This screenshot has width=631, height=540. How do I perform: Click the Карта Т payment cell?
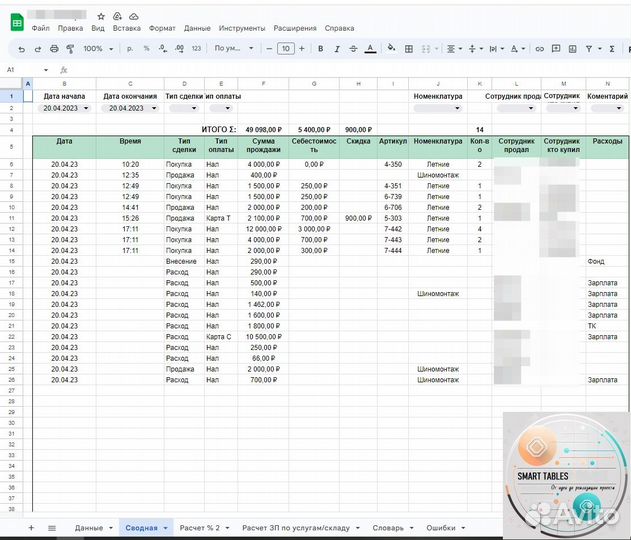[221, 218]
